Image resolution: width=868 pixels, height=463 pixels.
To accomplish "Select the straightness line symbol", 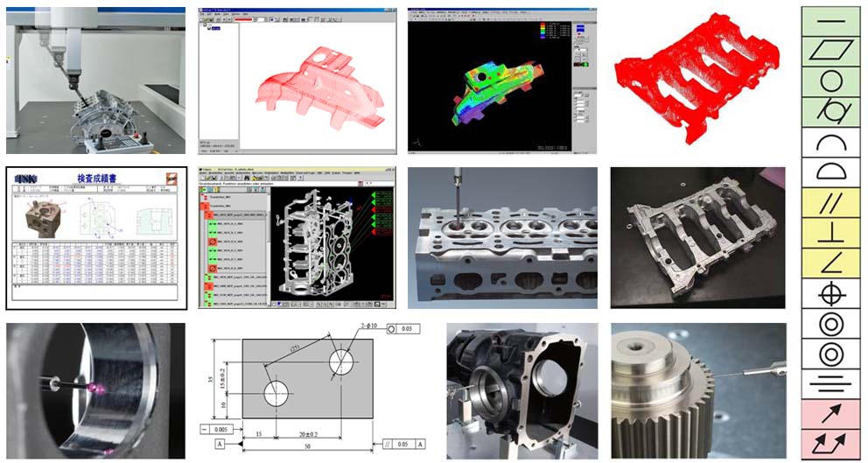I will (830, 21).
